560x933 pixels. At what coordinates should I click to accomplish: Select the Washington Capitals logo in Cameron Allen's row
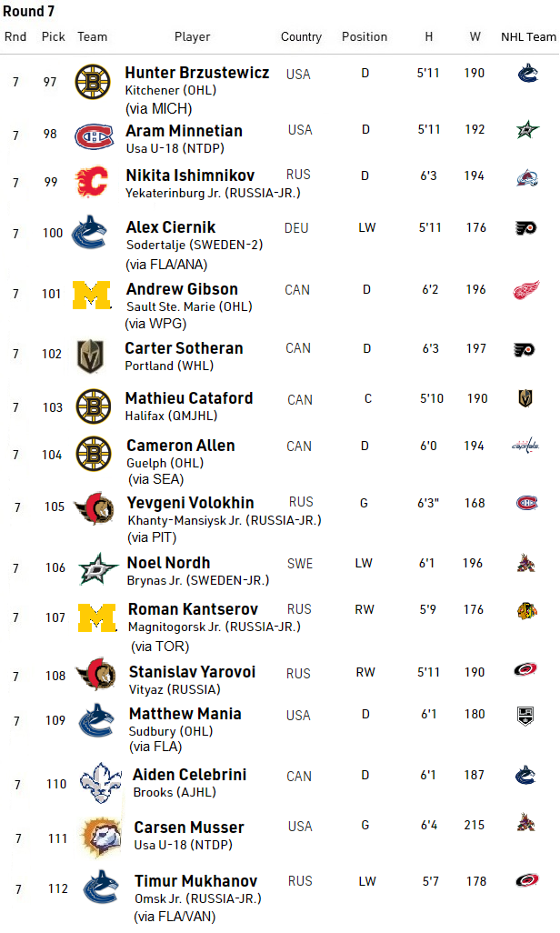coord(526,446)
